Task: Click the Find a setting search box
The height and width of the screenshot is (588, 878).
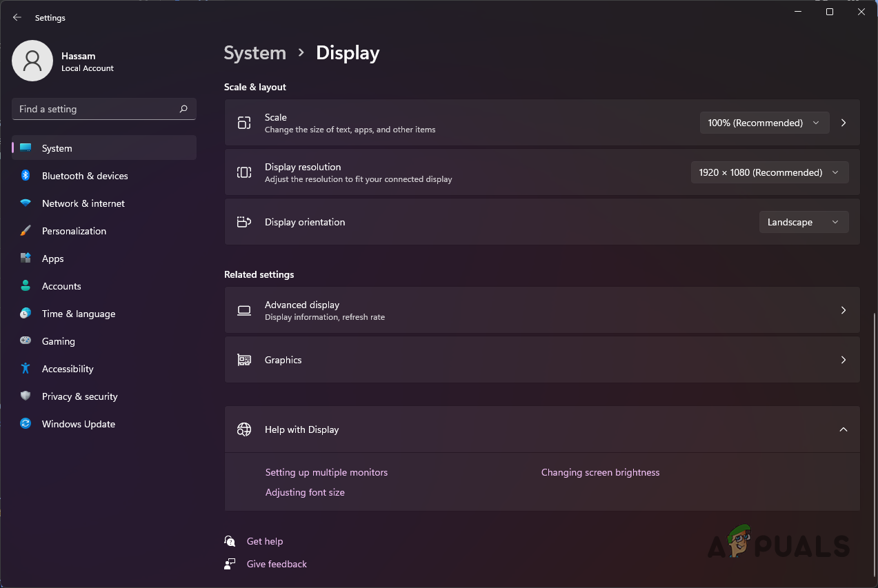Action: (x=104, y=109)
